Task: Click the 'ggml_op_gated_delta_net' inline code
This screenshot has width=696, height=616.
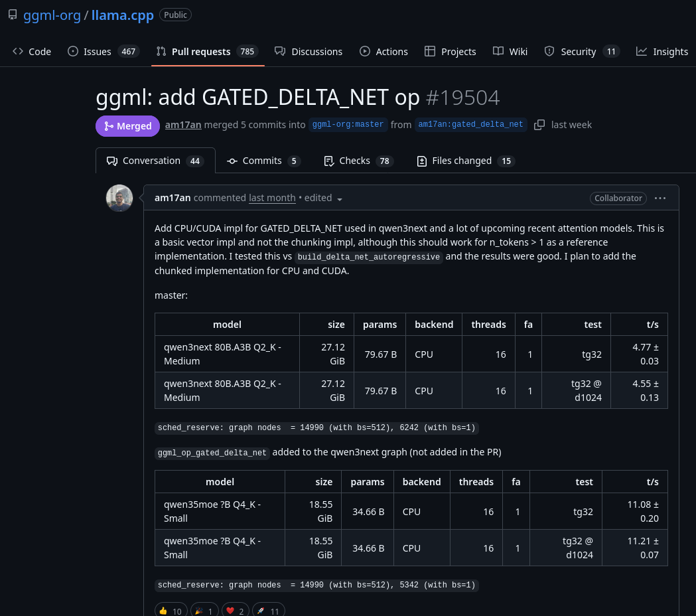Action: click(212, 453)
